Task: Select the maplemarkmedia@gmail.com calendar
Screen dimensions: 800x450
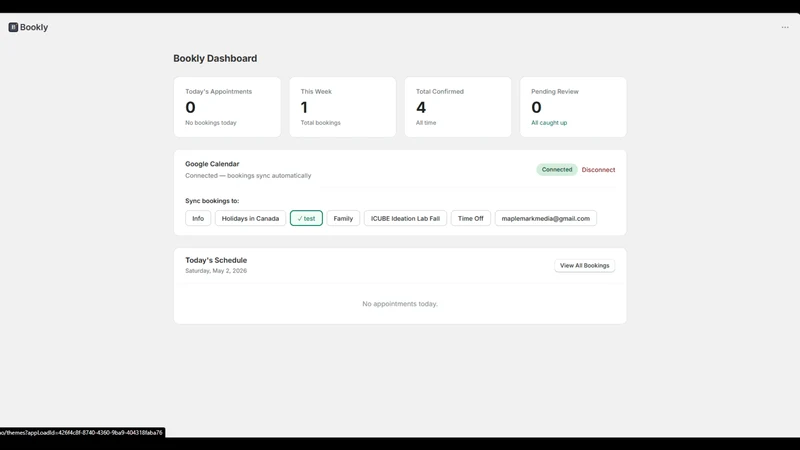Action: click(x=545, y=218)
